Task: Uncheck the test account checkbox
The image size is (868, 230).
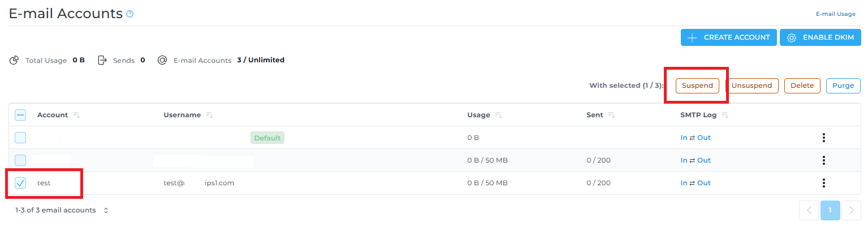Action: click(20, 183)
